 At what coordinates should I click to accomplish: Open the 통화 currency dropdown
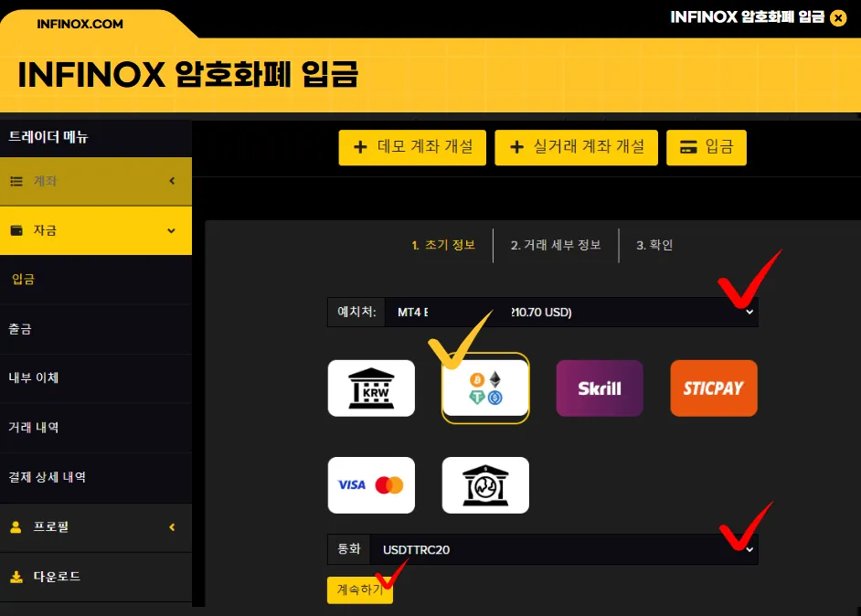click(543, 549)
